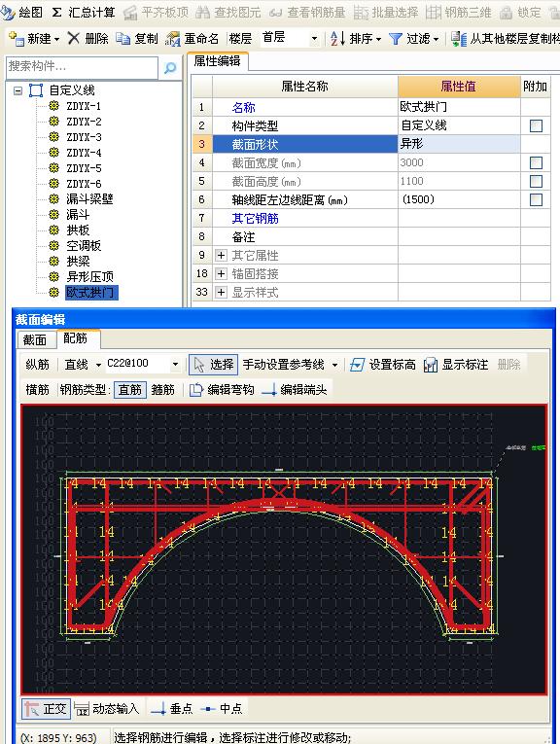This screenshot has height=744, width=560.
Task: Click the 从其他楼层复制 icon
Action: pyautogui.click(x=458, y=39)
